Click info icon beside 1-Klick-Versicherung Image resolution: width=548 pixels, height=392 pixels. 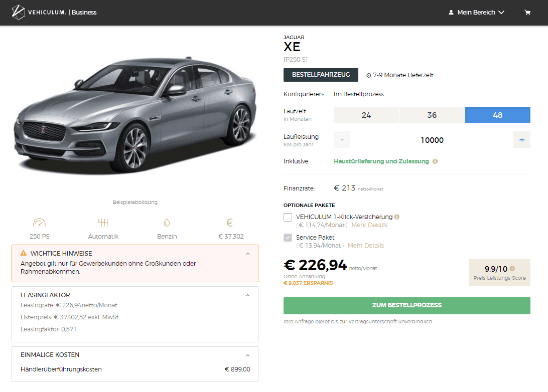396,217
